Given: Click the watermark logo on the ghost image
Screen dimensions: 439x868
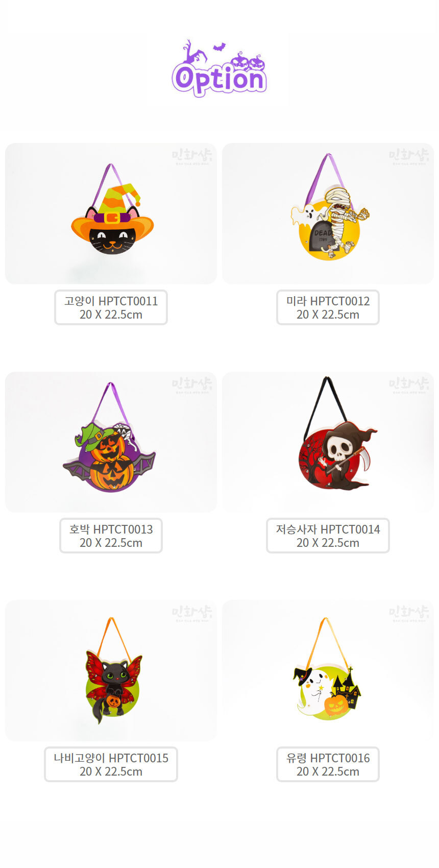Looking at the screenshot, I should pyautogui.click(x=409, y=614).
